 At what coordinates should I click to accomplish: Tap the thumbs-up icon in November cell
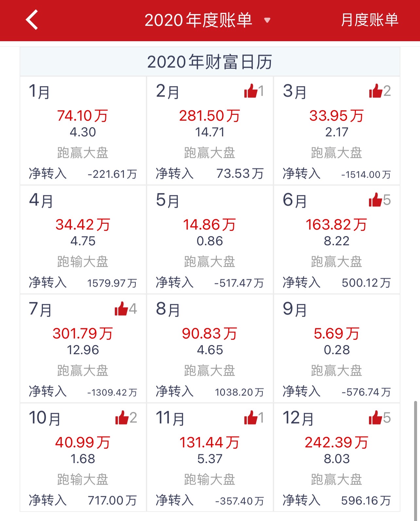[251, 418]
